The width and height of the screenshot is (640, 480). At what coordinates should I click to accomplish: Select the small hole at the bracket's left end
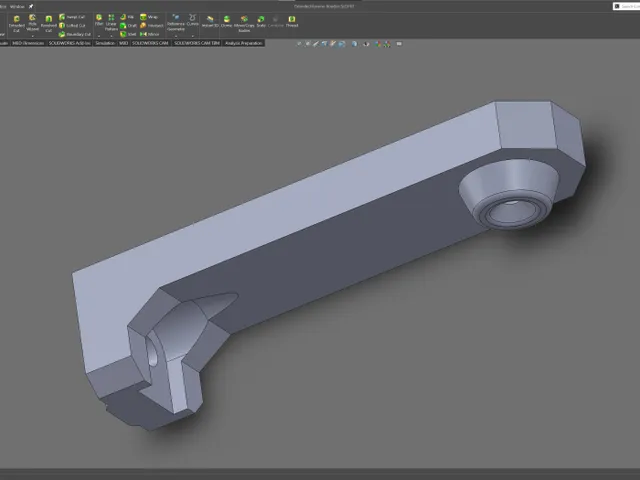coord(153,351)
